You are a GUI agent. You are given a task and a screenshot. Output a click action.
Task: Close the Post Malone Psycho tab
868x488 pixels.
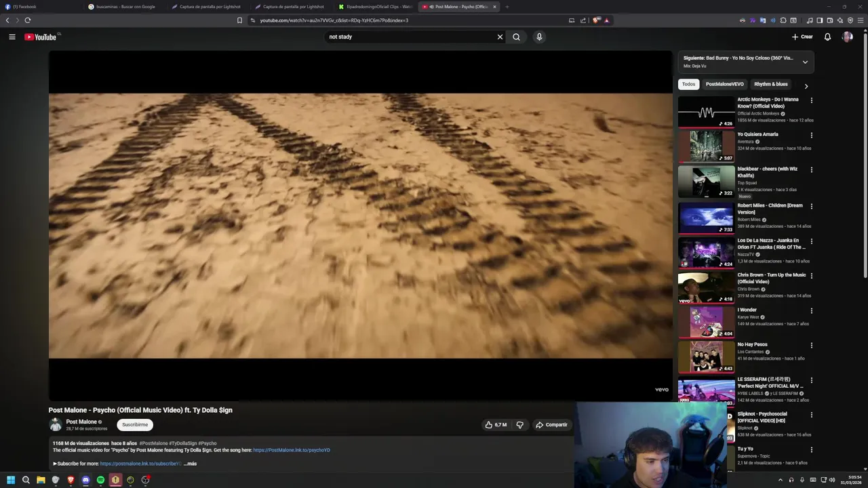point(494,7)
